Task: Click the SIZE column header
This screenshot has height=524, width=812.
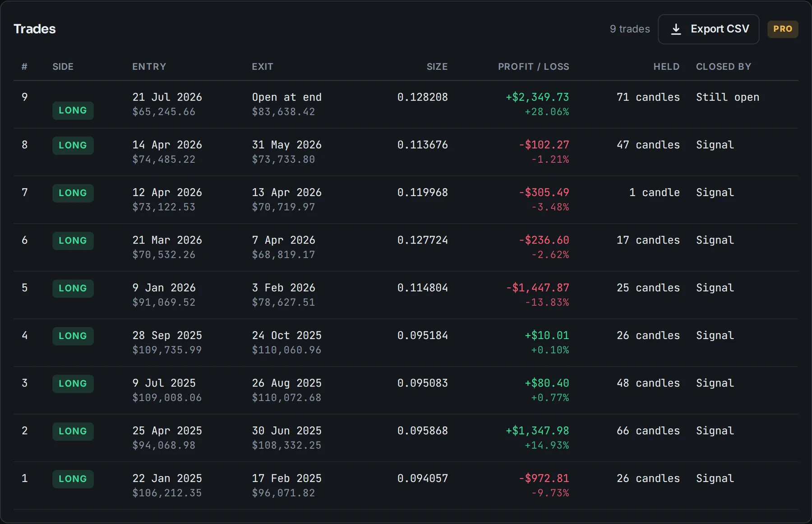Action: tap(437, 67)
